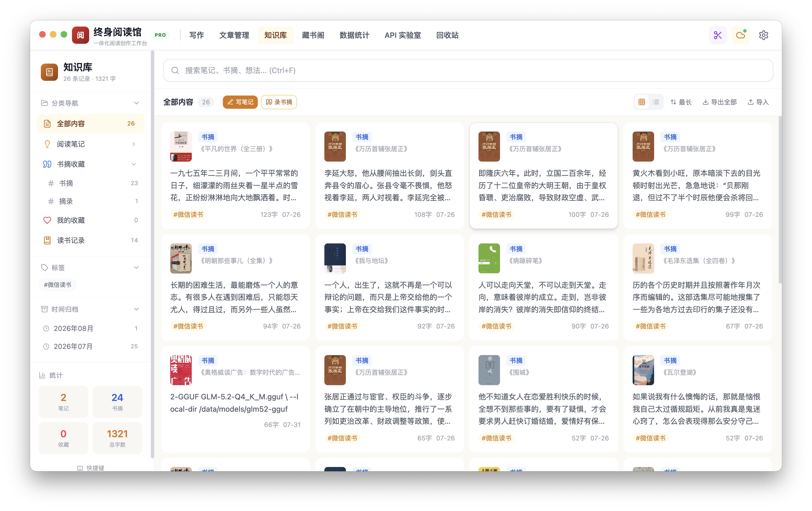Click the clock icon beside 2026年07月

[x=46, y=346]
